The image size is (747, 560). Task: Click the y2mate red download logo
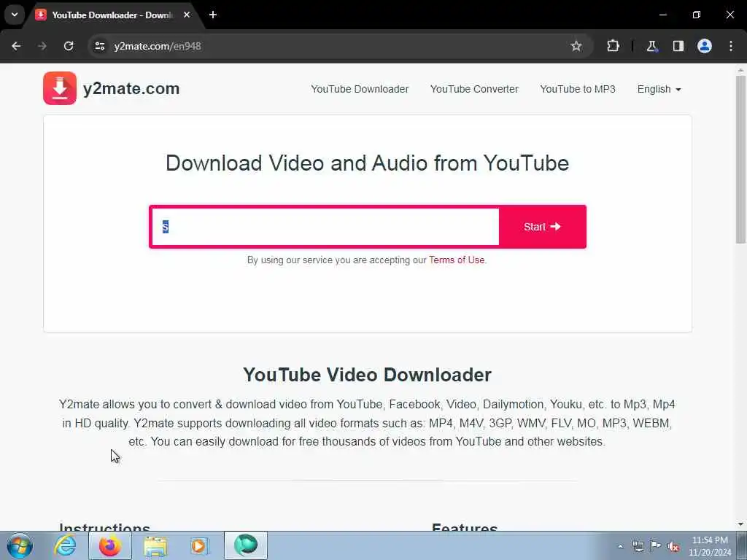60,88
